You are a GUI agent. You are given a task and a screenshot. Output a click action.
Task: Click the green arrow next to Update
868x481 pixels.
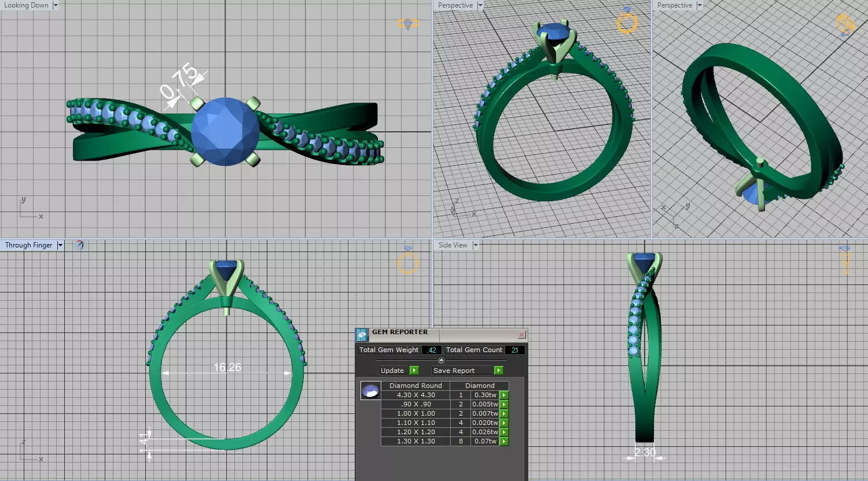(x=414, y=371)
